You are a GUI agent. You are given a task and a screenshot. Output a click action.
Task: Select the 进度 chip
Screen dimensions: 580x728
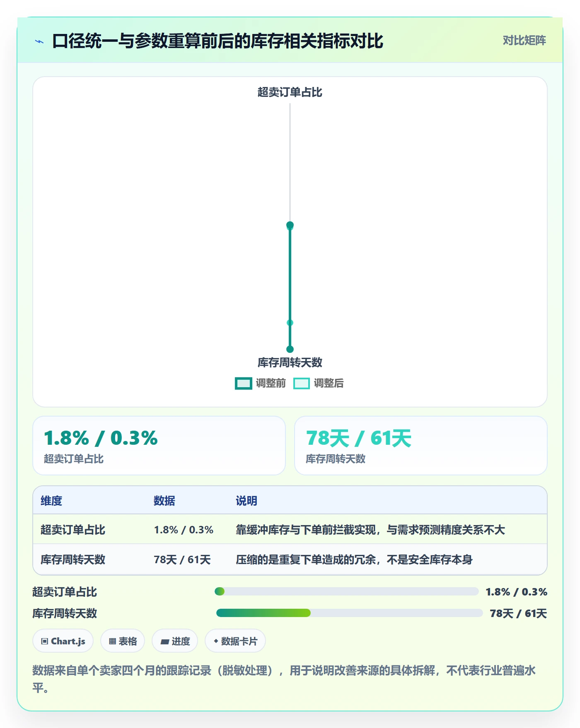[x=175, y=641]
